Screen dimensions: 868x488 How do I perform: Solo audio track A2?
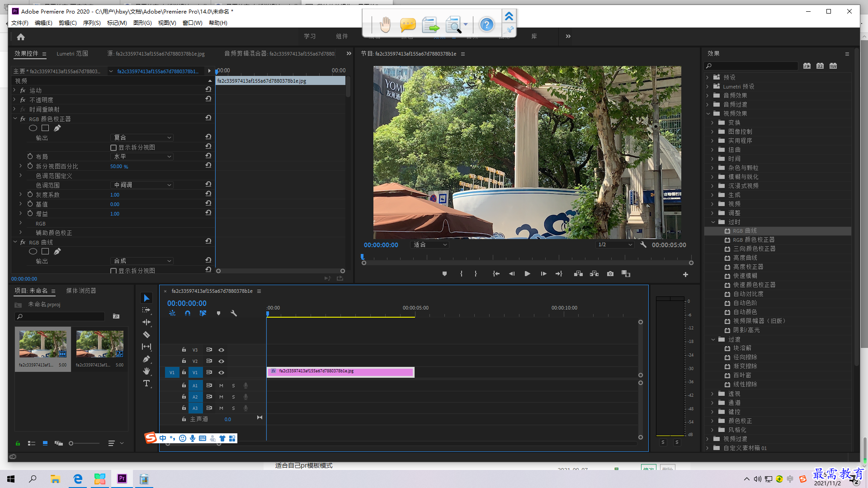click(233, 397)
